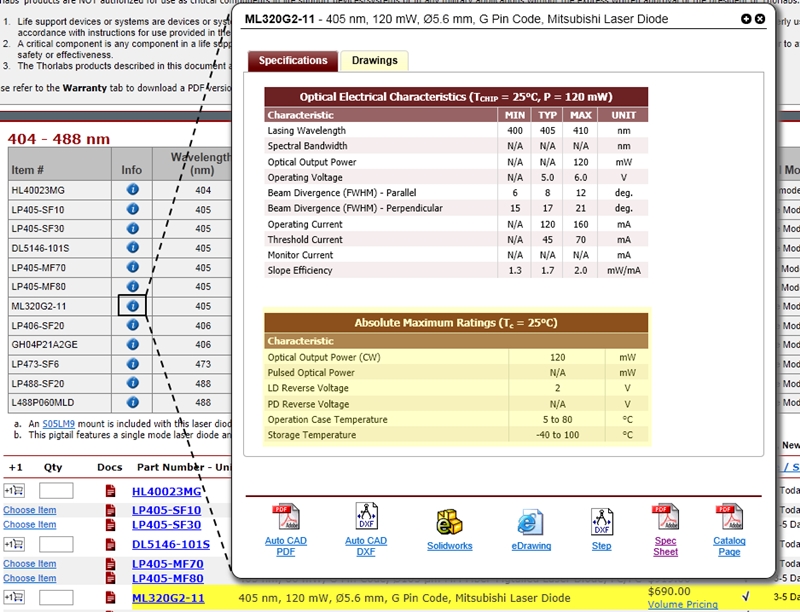Switch to the Specifications tab
Screen dimensions: 800x612
click(293, 61)
